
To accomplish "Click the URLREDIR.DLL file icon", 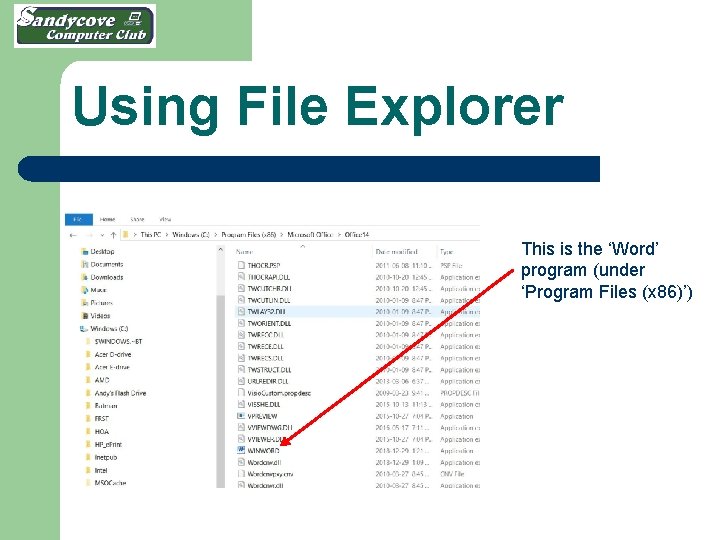I will tap(241, 381).
